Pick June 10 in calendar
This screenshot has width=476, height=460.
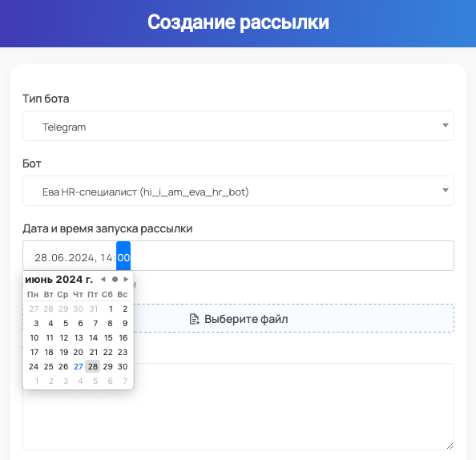click(34, 338)
